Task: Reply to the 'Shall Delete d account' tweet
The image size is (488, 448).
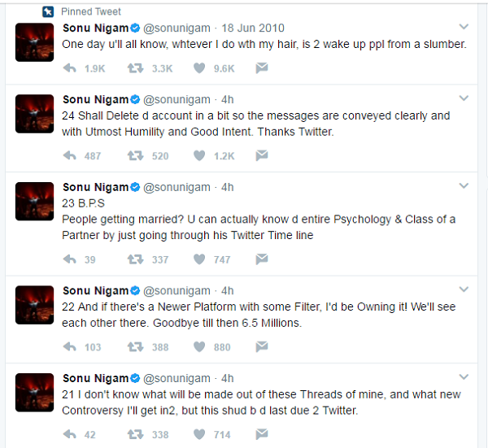Action: tap(70, 155)
